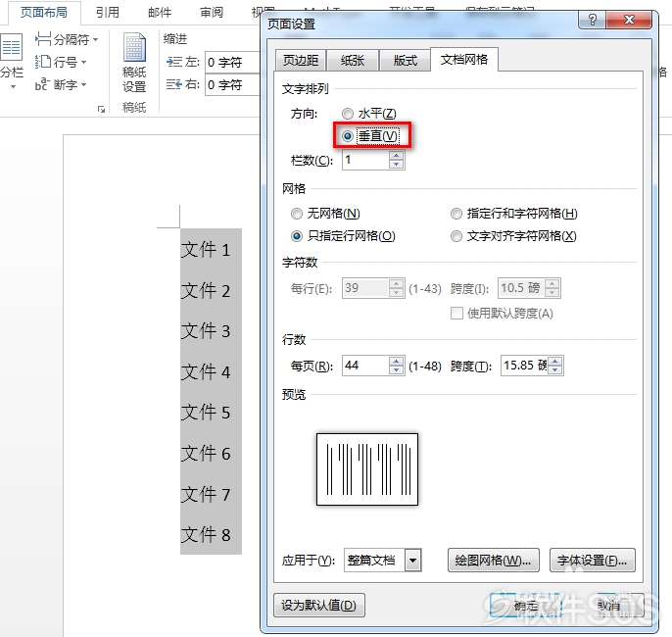Click the 栏数 columns number field

pyautogui.click(x=365, y=160)
